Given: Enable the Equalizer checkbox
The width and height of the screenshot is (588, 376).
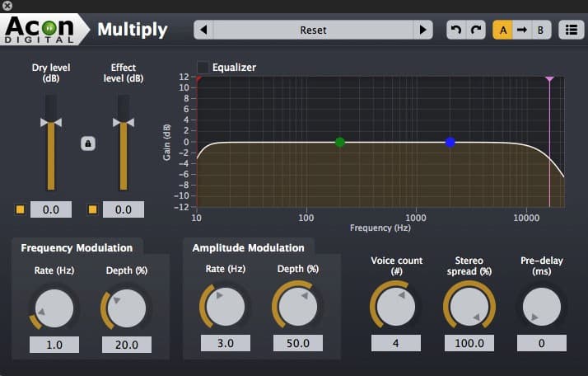Looking at the screenshot, I should [203, 67].
